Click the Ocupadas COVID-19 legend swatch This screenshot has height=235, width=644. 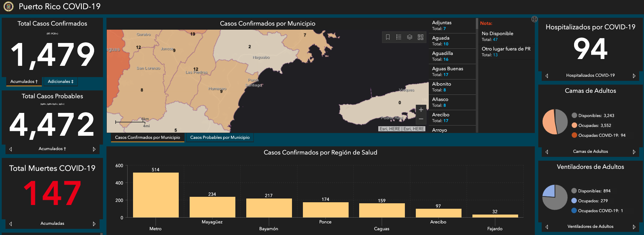click(x=574, y=135)
